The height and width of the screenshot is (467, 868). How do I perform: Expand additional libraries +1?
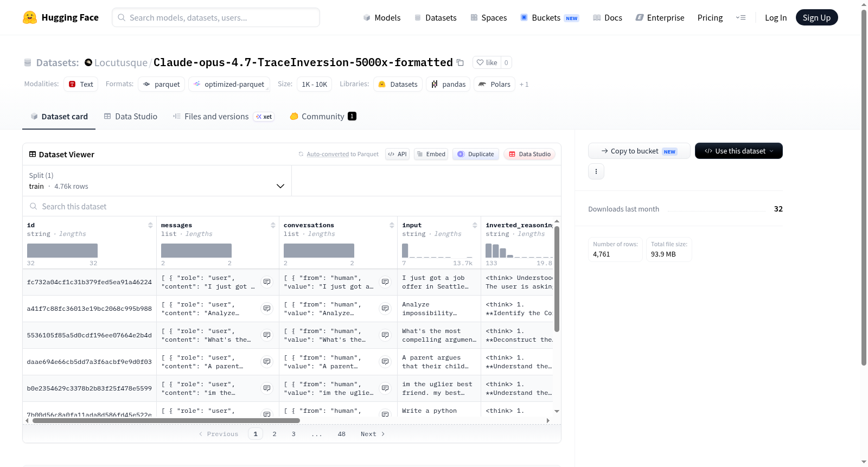[524, 85]
